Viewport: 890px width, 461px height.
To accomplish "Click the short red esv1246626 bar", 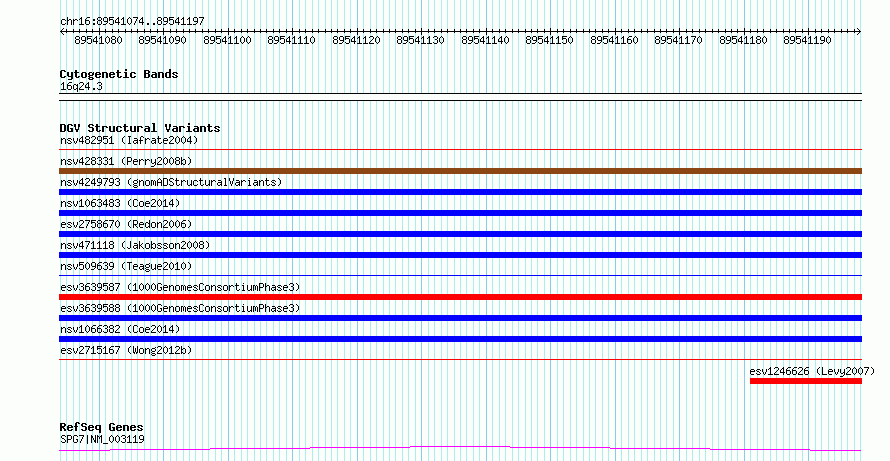I will tap(805, 381).
